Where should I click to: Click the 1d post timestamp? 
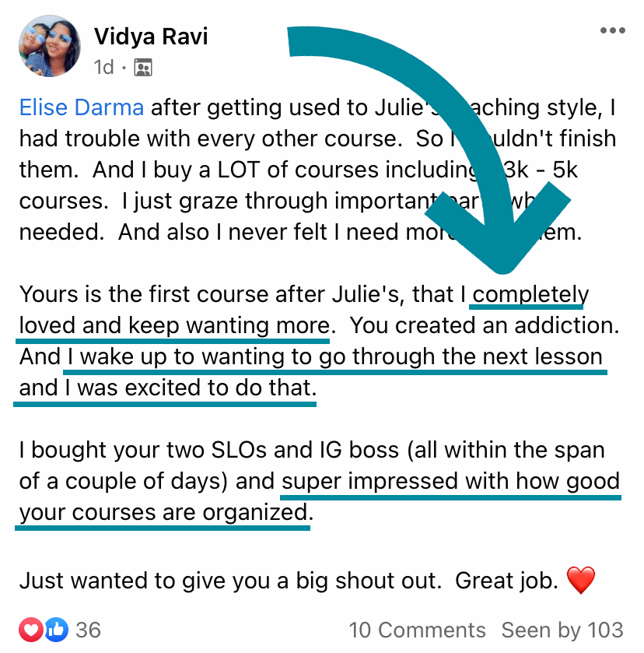pyautogui.click(x=103, y=68)
